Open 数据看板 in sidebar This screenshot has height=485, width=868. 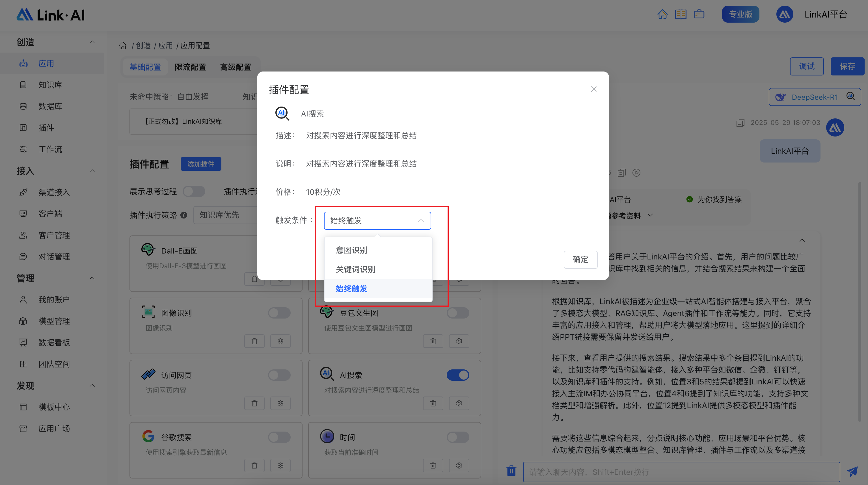click(52, 343)
